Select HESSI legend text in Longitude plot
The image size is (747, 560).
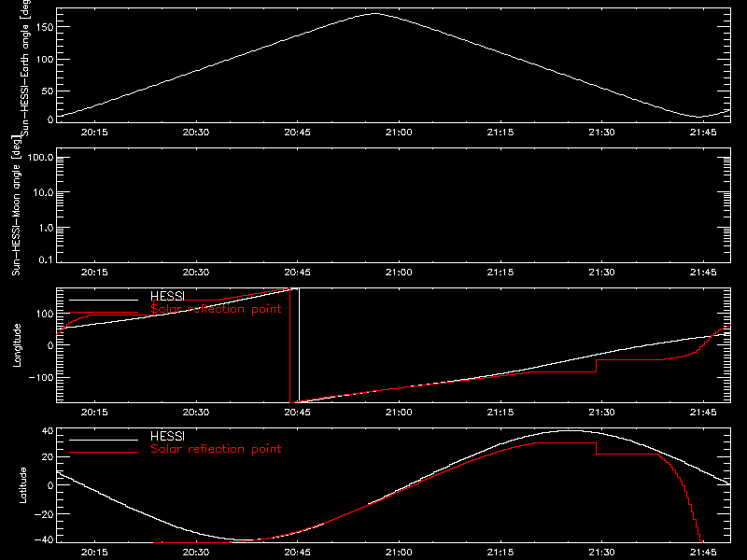pos(167,296)
